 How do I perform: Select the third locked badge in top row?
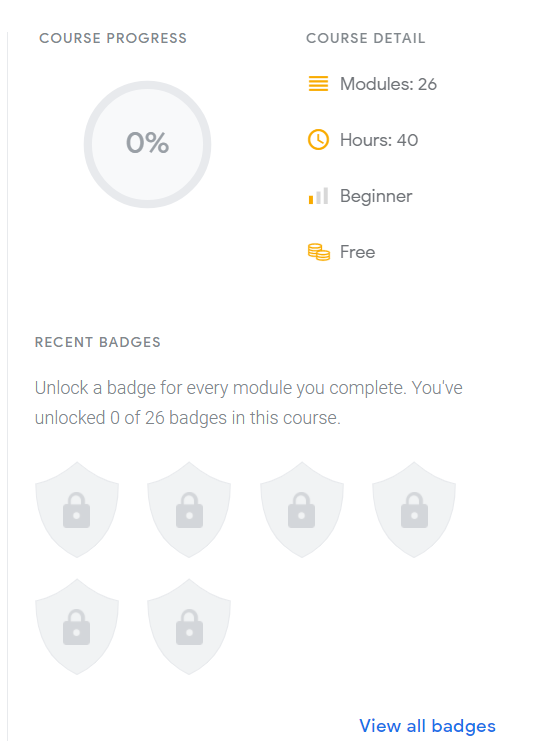302,510
